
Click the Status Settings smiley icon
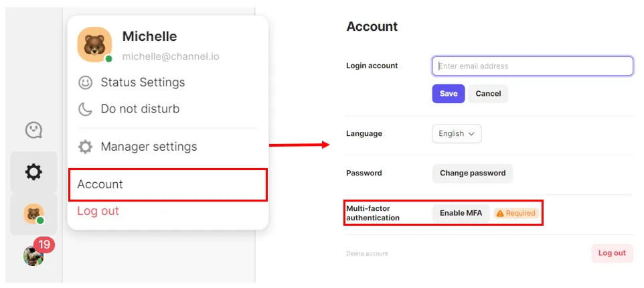pos(85,82)
